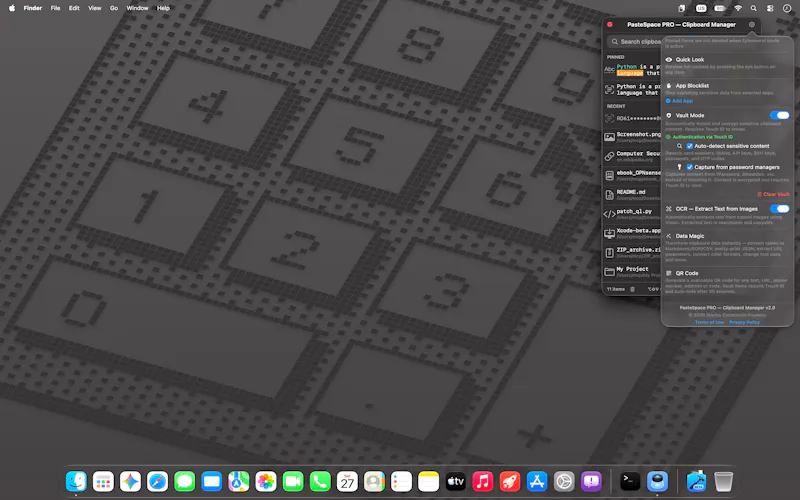Select the Xcode-beta.app clipboard entry
The image size is (800, 500).
[x=632, y=233]
